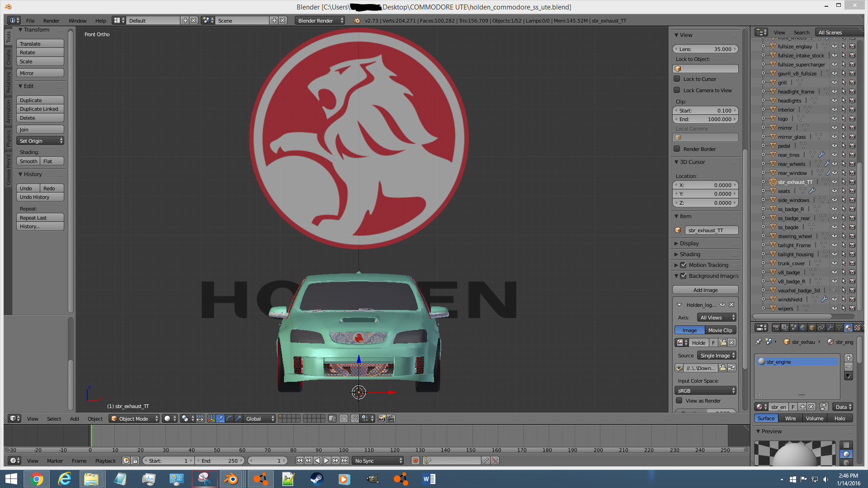Click the item name field sbr_exhaust_TT
The height and width of the screenshot is (488, 868).
(x=712, y=230)
